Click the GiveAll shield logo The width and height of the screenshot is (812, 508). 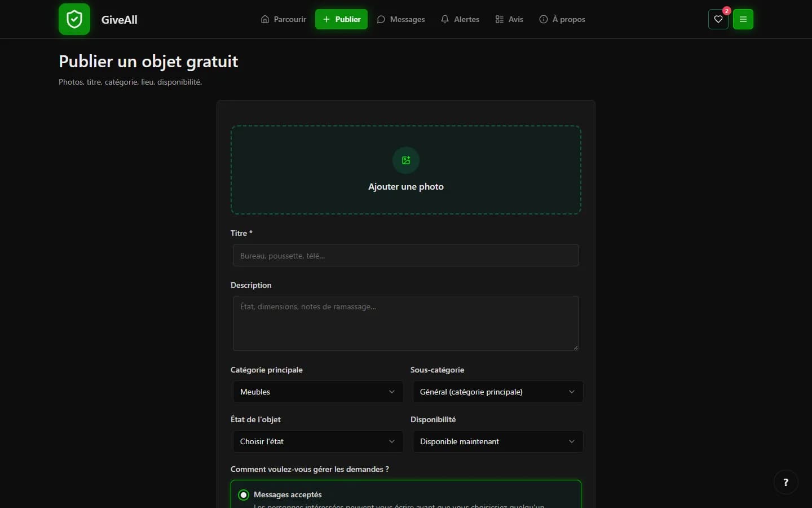coord(74,19)
